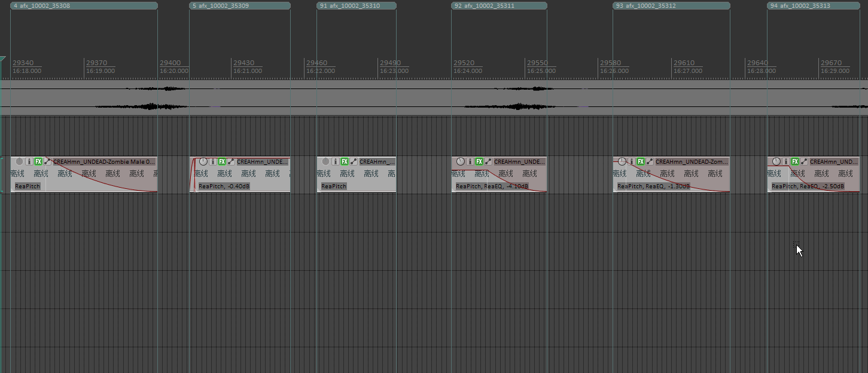Viewport: 868px width, 373px height.
Task: Click the take envelope icon on -1.30dB item
Action: point(650,161)
